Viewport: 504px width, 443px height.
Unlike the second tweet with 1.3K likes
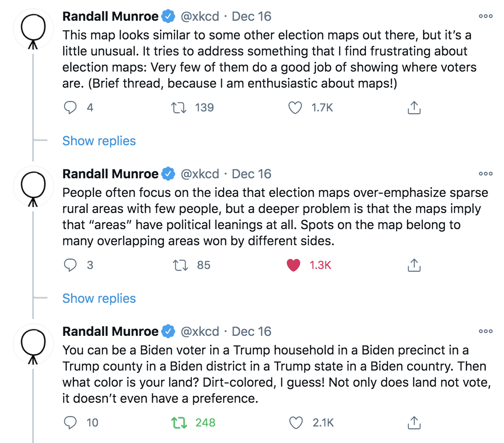point(294,265)
